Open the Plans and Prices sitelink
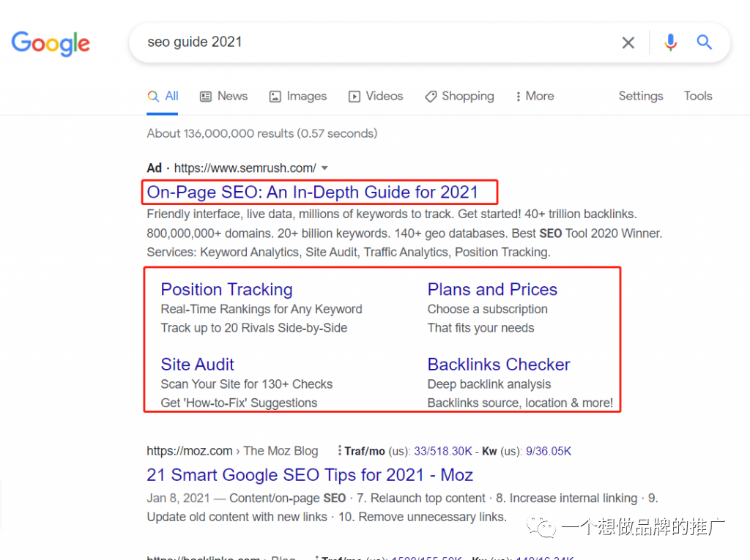The height and width of the screenshot is (560, 750). coord(492,290)
